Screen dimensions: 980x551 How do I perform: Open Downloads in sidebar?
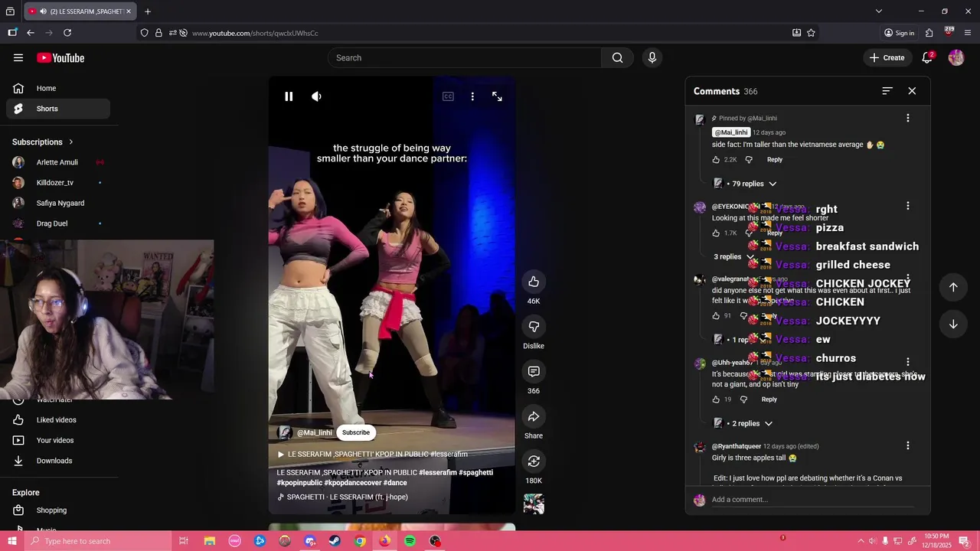(58, 461)
